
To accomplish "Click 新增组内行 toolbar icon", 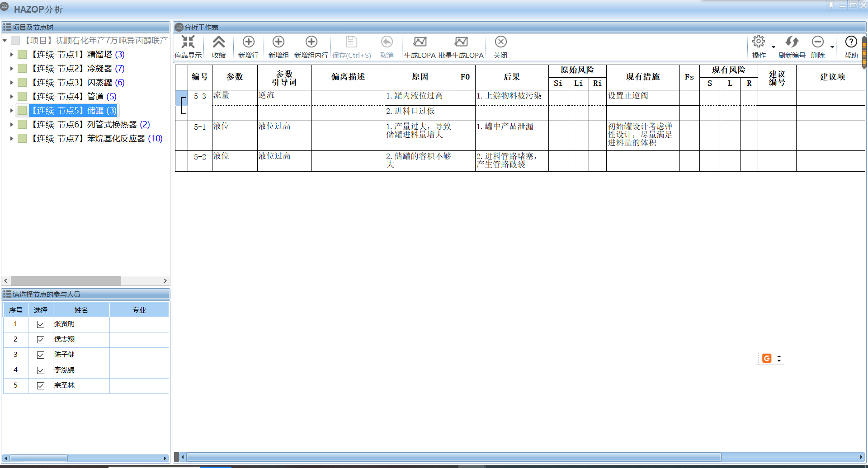I will coord(311,42).
